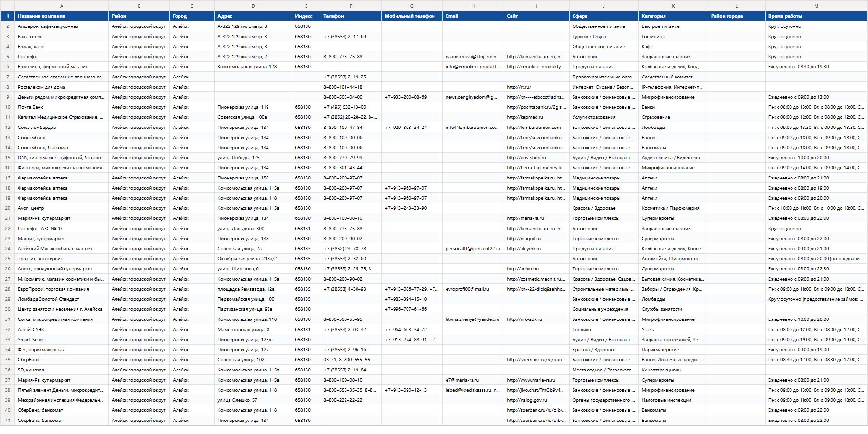Click cell 'Ермолино, фирменный магазин'
Screen dimensions: 868x434
tap(62, 67)
